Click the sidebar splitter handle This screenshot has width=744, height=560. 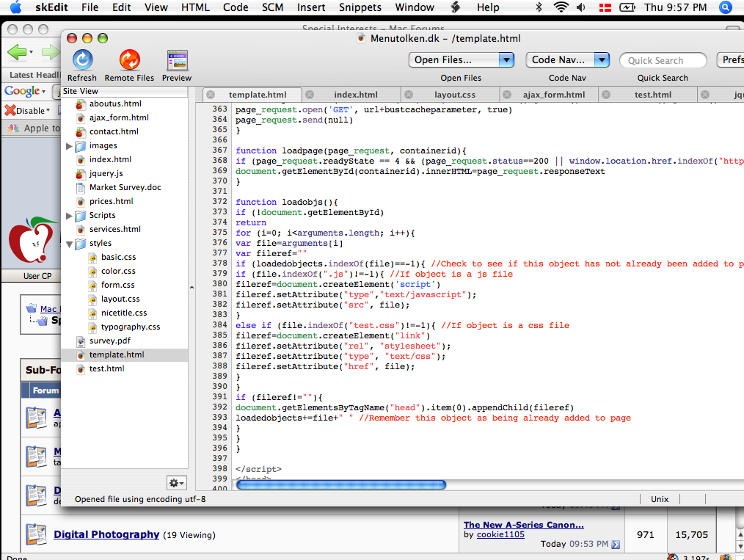(x=192, y=288)
